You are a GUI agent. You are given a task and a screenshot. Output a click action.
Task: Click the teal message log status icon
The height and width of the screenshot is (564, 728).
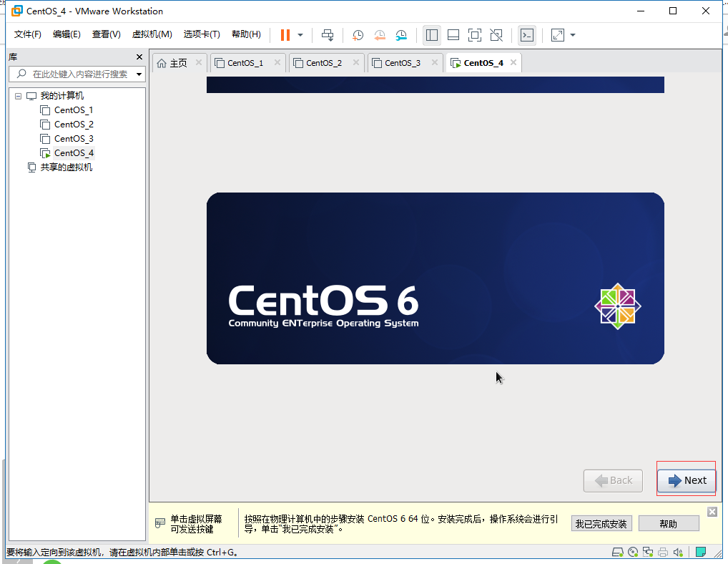[x=701, y=553]
